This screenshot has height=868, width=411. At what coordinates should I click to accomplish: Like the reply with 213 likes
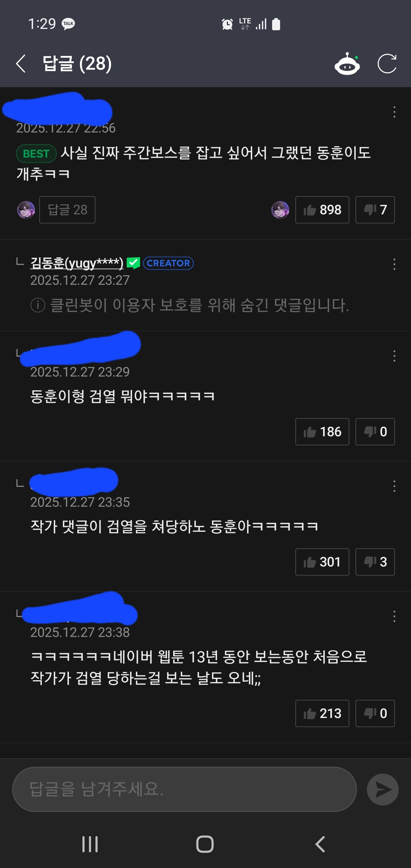coord(322,713)
